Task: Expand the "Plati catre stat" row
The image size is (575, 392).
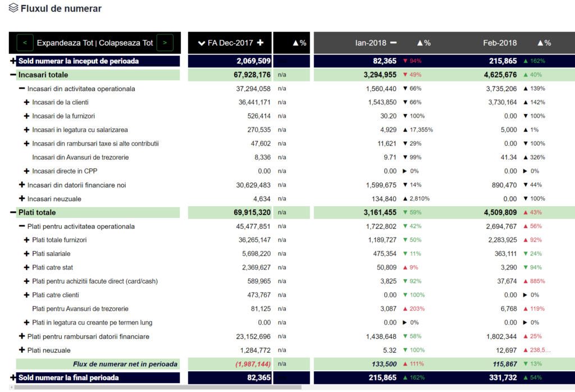Action: [26, 267]
